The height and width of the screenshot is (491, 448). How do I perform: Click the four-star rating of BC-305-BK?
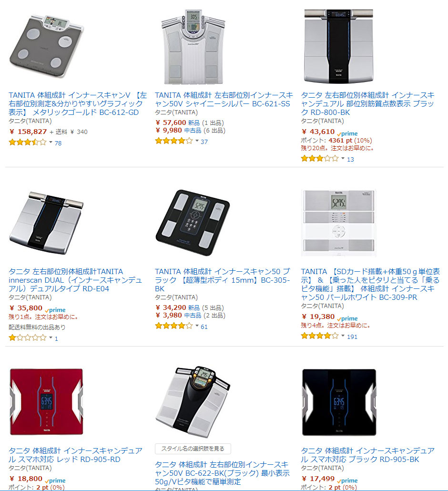pyautogui.click(x=174, y=326)
